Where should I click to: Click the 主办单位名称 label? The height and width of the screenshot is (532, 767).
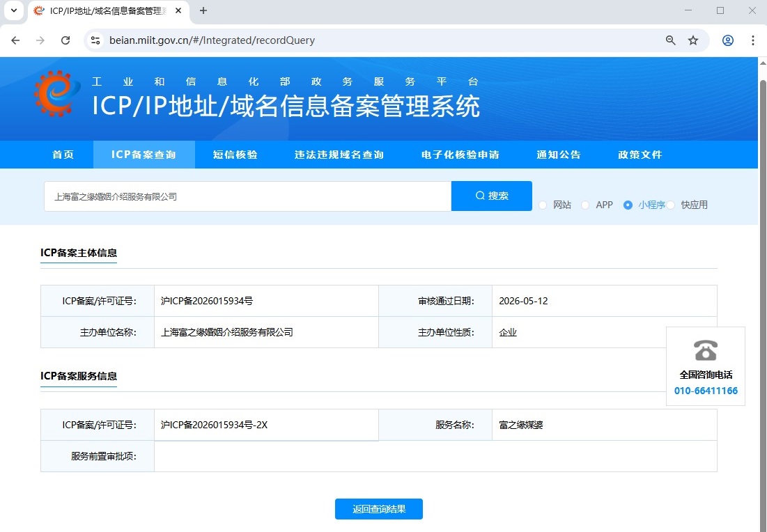(108, 332)
